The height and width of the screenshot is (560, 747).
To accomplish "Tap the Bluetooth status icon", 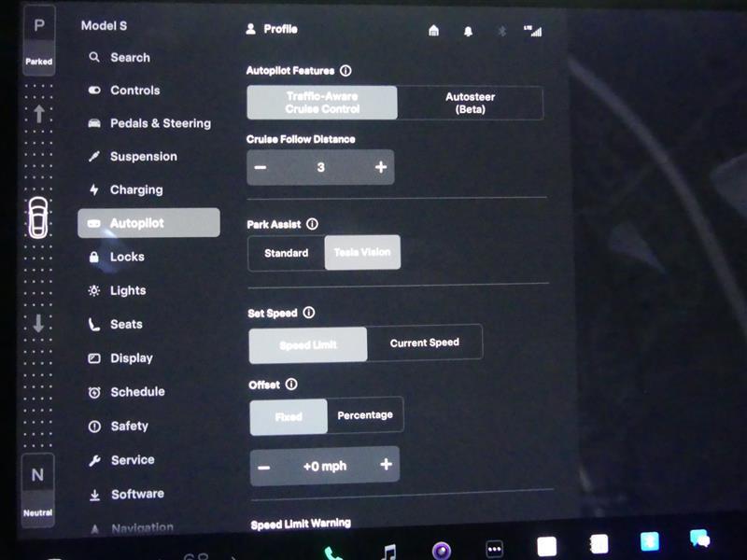I will pyautogui.click(x=500, y=29).
